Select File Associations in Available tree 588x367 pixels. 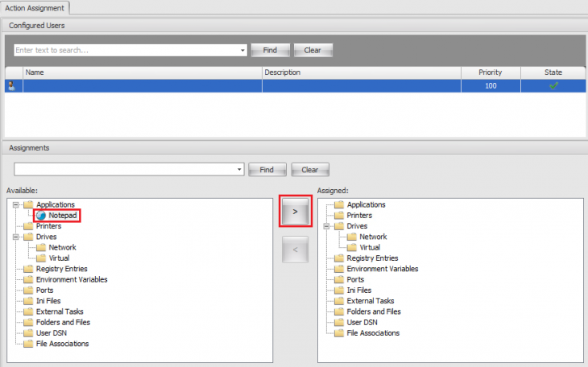(x=62, y=344)
